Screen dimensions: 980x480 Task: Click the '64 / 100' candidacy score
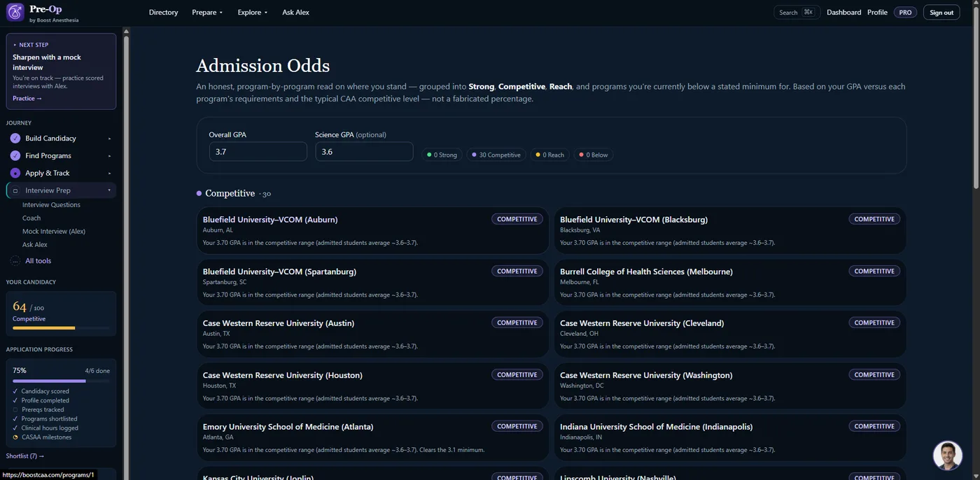coord(28,307)
